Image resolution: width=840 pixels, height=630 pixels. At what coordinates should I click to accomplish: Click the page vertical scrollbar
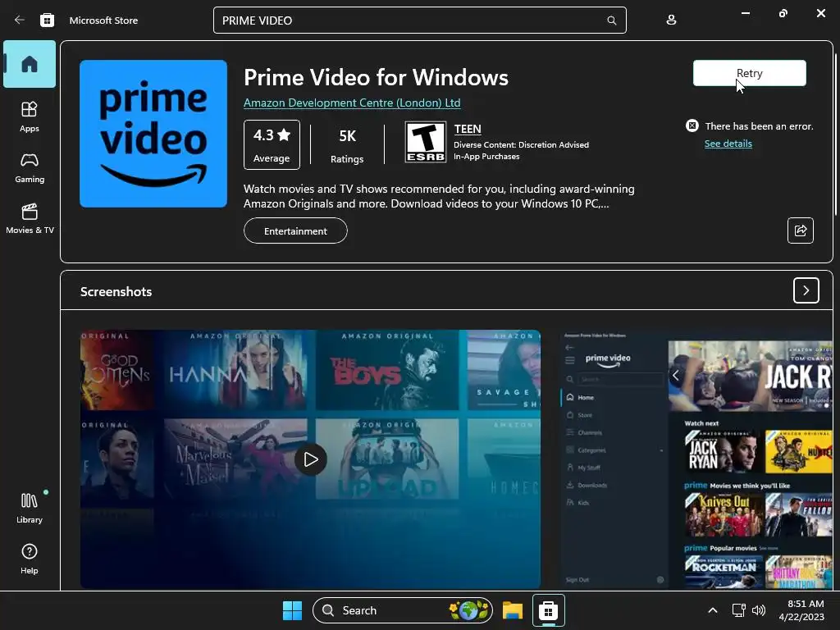(x=835, y=134)
